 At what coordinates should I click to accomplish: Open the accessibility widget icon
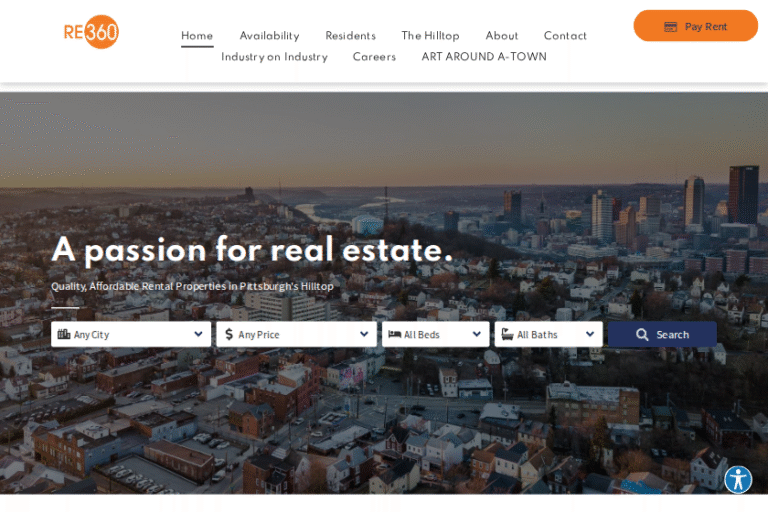tap(738, 479)
